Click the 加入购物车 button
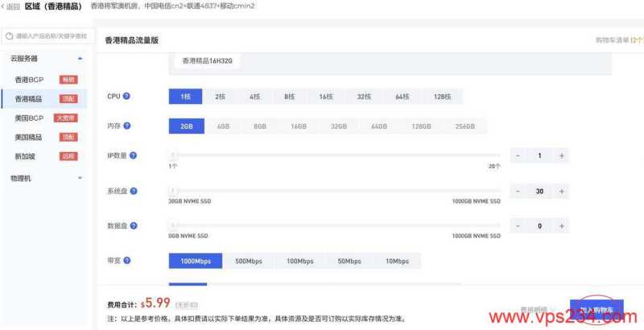The height and width of the screenshot is (330, 644). (x=597, y=310)
